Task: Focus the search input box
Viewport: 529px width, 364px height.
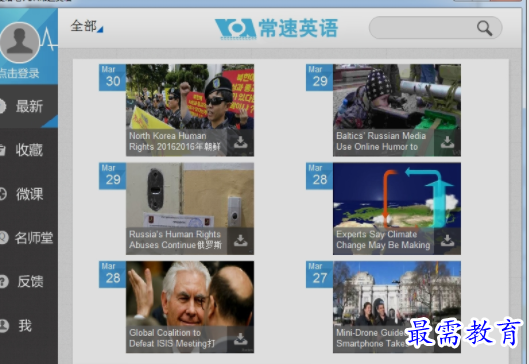Action: 435,28
